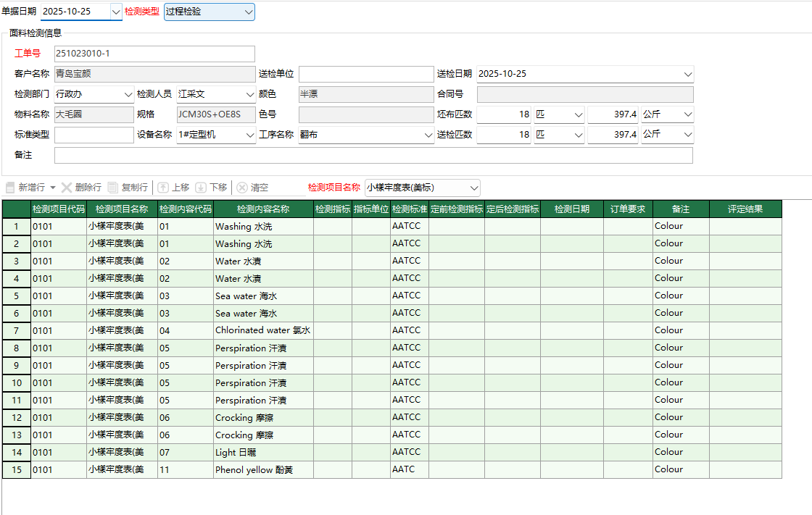812x515 pixels.
Task: Click the 删除行 delete row icon
Action: pyautogui.click(x=67, y=187)
